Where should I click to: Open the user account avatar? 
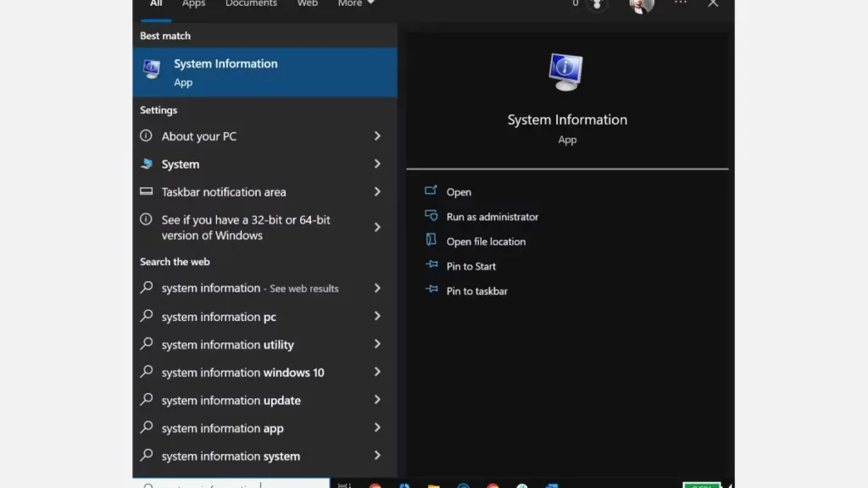coord(642,6)
